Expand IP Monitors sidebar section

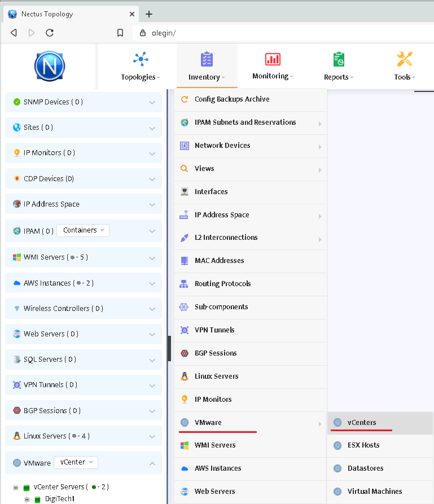pyautogui.click(x=152, y=154)
